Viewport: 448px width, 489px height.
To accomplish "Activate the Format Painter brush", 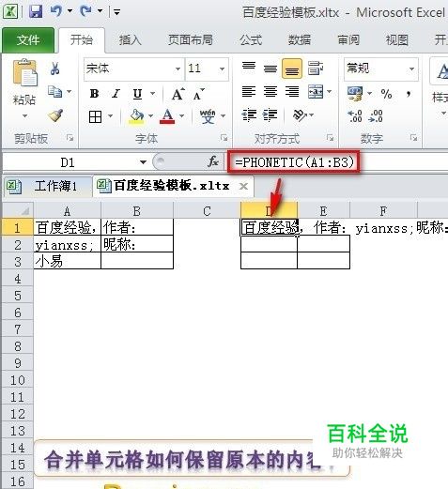I will point(55,115).
